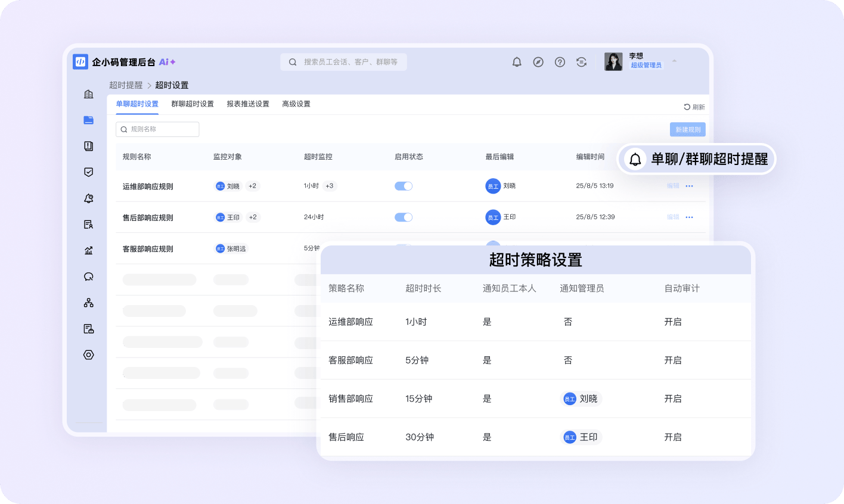Click the chart statistics icon in the sidebar
844x504 pixels.
click(89, 250)
